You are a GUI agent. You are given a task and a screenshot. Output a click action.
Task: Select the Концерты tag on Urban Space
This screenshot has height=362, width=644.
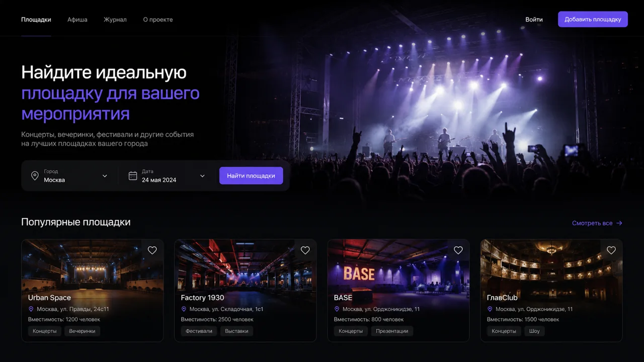[45, 331]
